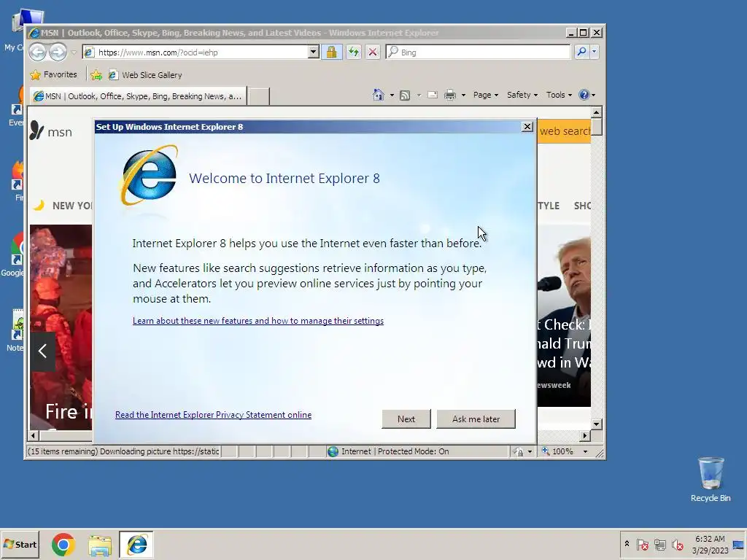Open the Internet Explorer Privacy Statement link

coord(214,415)
